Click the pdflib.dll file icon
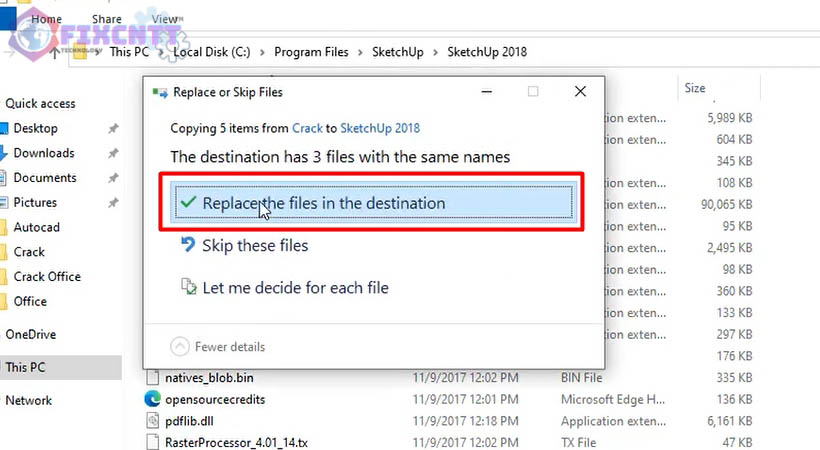Image resolution: width=820 pixels, height=450 pixels. pos(152,420)
